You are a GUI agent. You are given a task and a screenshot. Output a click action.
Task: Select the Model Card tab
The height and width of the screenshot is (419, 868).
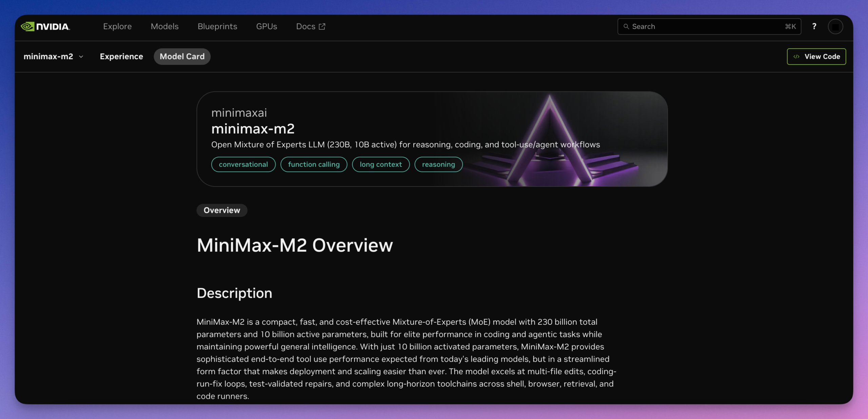[x=182, y=57]
